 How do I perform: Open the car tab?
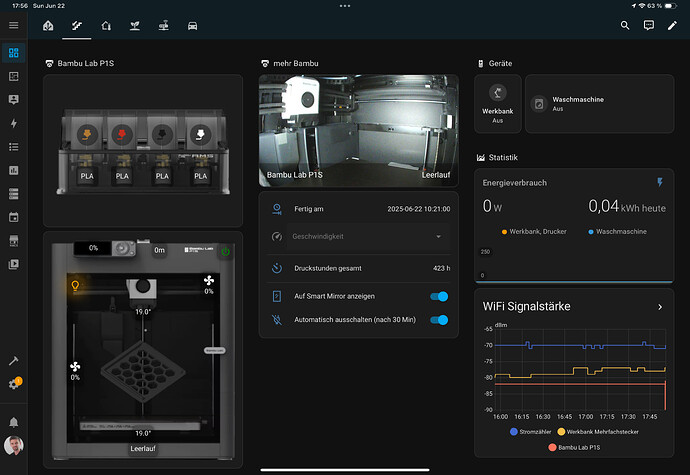tap(192, 26)
